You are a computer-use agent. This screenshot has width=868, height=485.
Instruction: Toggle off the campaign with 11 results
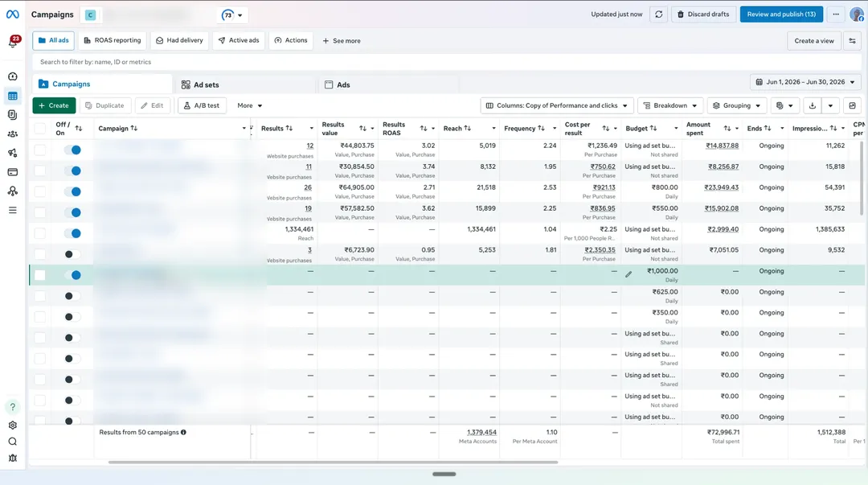[x=72, y=171]
